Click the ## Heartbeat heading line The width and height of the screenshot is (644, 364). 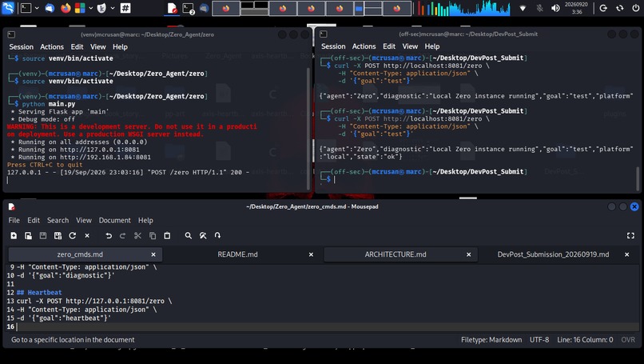[39, 293]
